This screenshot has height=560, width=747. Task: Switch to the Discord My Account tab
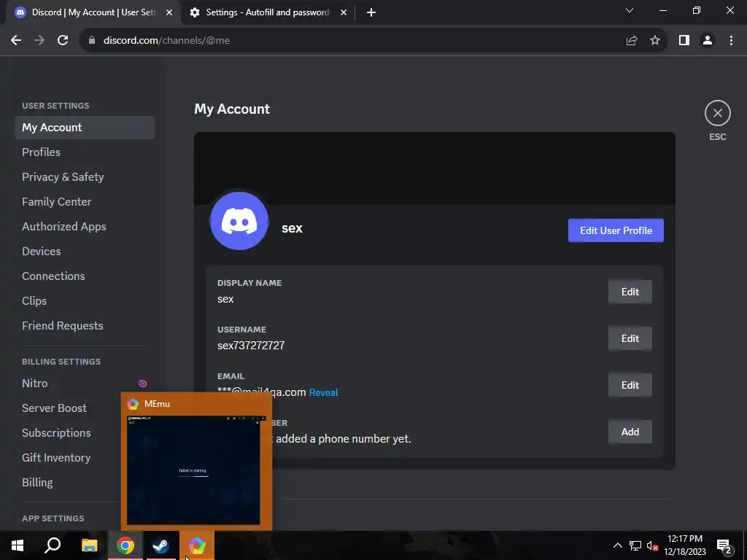click(x=93, y=12)
